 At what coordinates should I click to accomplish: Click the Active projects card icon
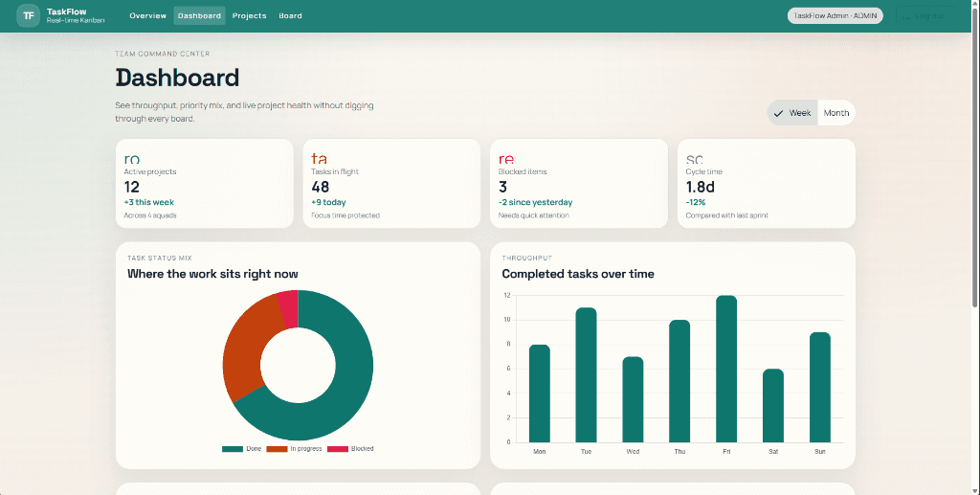132,159
